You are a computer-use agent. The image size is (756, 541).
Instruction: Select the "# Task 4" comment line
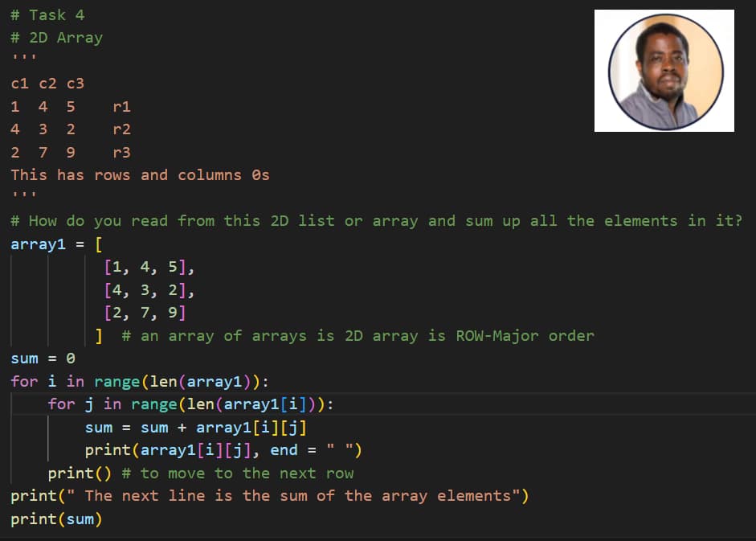[47, 14]
